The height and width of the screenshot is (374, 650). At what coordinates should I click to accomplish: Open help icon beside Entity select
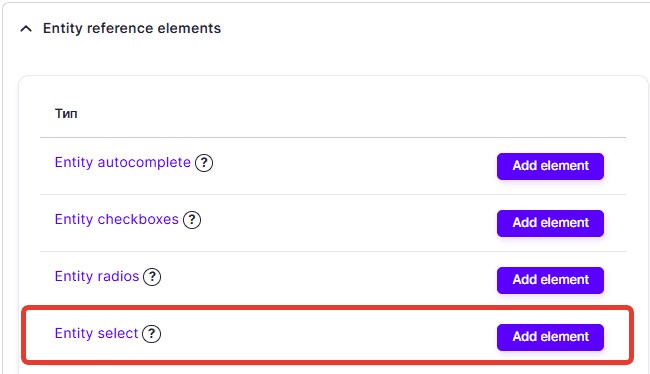tap(151, 333)
